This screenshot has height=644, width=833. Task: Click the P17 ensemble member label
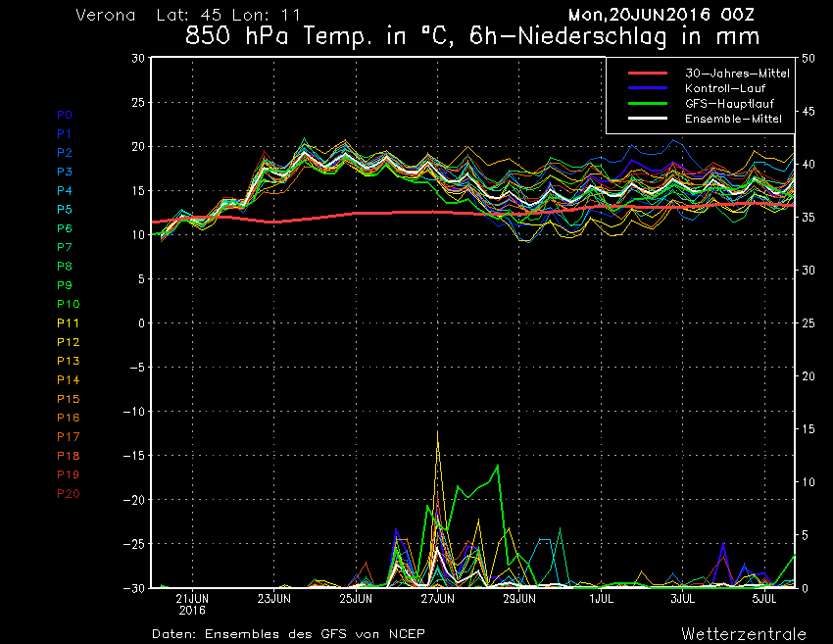point(69,437)
